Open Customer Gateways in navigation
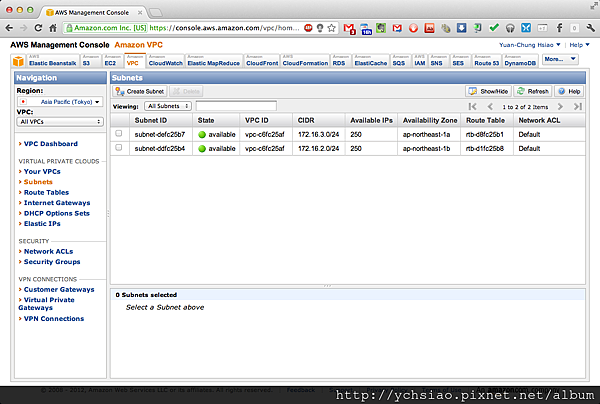The image size is (600, 404). [59, 289]
